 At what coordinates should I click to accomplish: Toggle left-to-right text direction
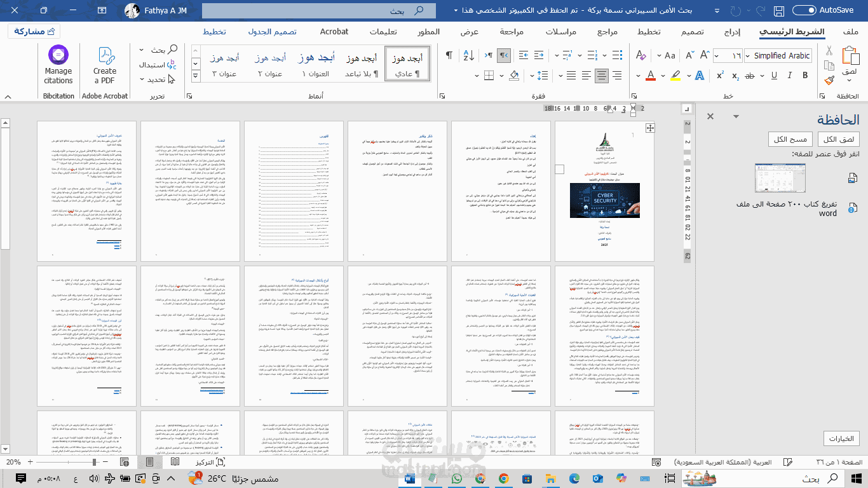[x=489, y=55]
